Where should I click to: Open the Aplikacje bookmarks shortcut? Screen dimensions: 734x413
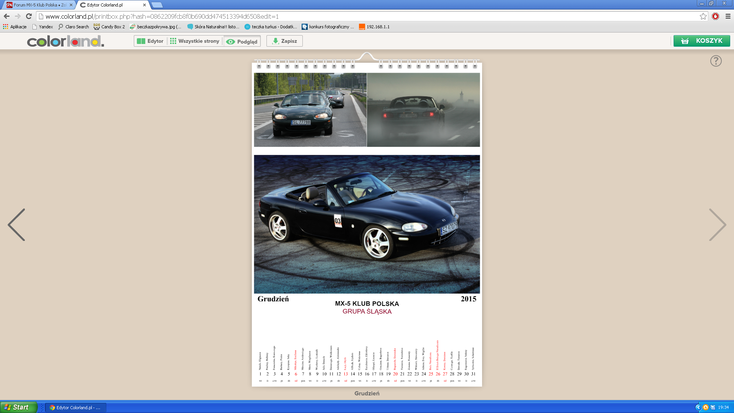pos(15,27)
